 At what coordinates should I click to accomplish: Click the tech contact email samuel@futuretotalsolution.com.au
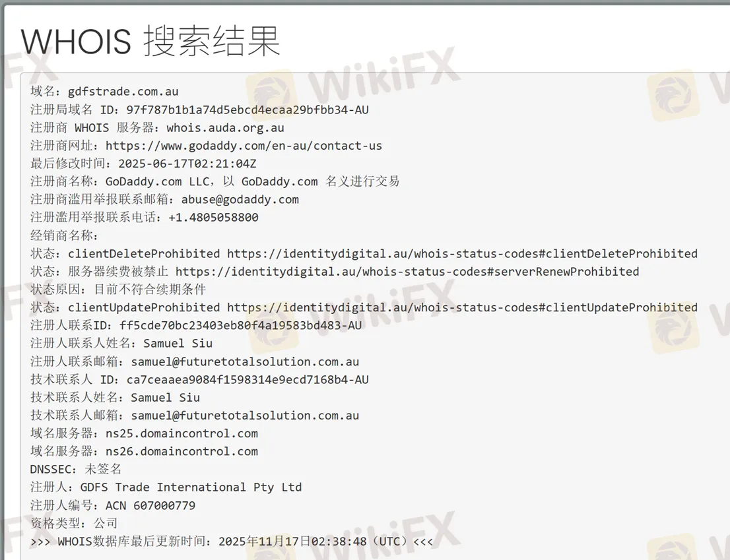(x=245, y=416)
